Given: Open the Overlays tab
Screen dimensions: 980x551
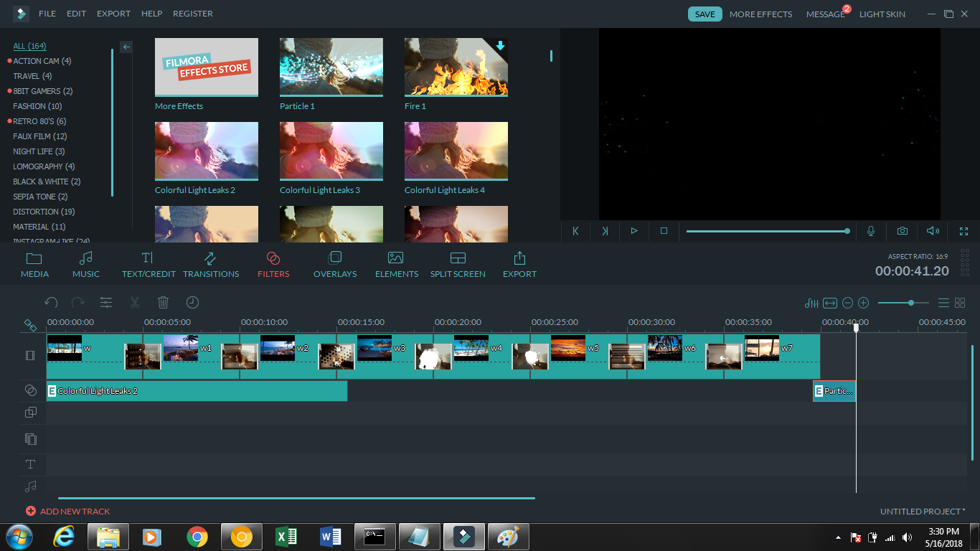Looking at the screenshot, I should (335, 265).
